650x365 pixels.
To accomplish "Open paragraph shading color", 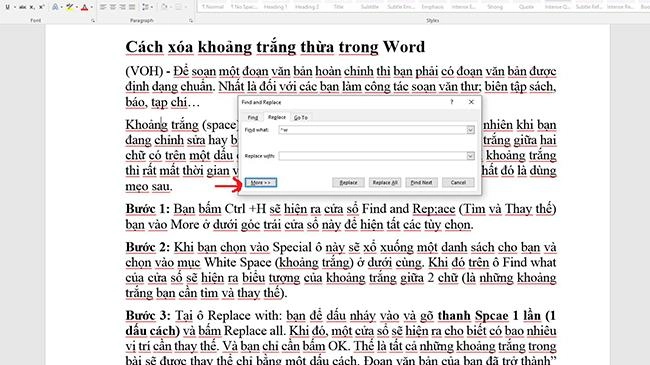I will coord(164,7).
